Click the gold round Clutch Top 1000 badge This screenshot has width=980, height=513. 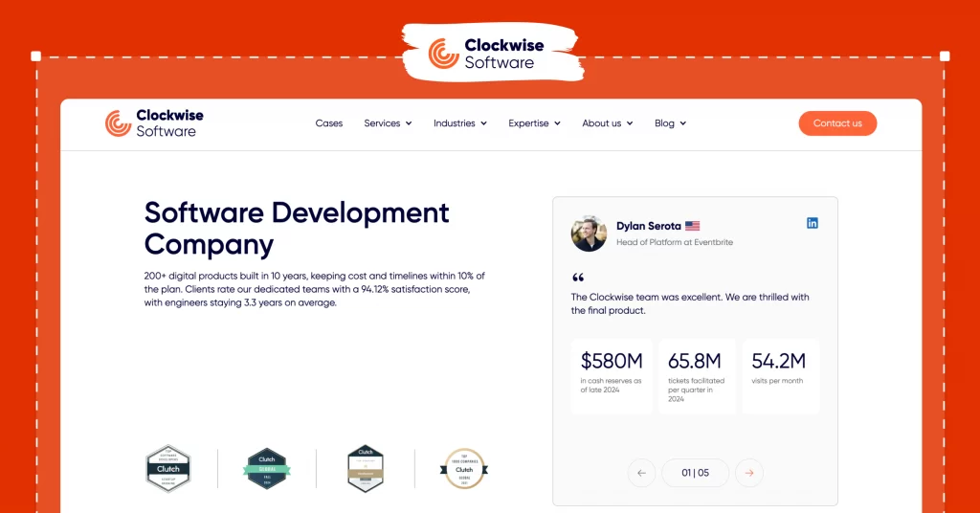click(464, 469)
